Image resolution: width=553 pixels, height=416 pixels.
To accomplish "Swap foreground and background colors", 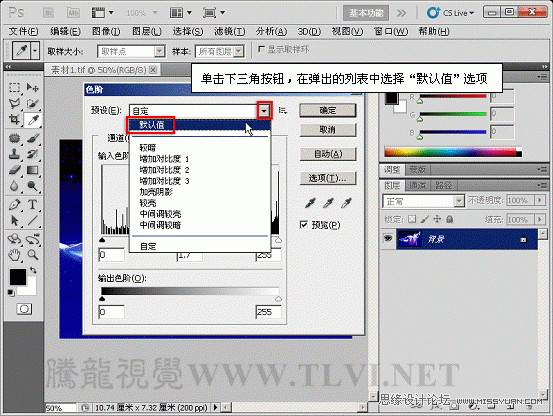I will pyautogui.click(x=33, y=270).
